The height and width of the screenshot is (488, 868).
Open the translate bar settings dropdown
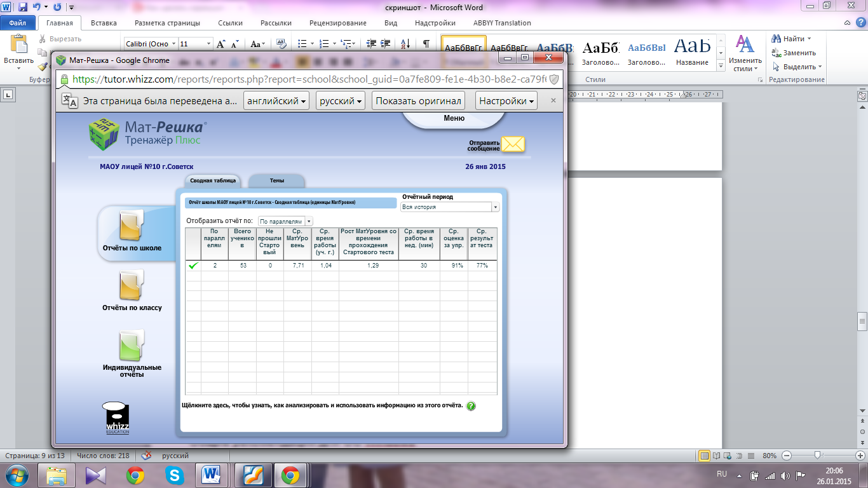coord(506,100)
